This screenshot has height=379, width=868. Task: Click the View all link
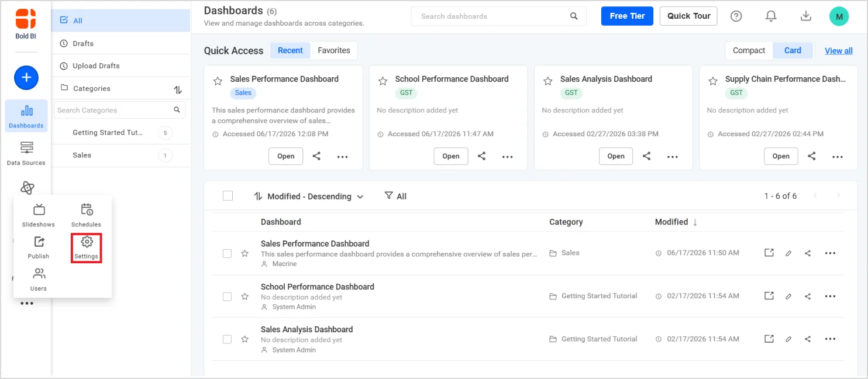[x=838, y=51]
